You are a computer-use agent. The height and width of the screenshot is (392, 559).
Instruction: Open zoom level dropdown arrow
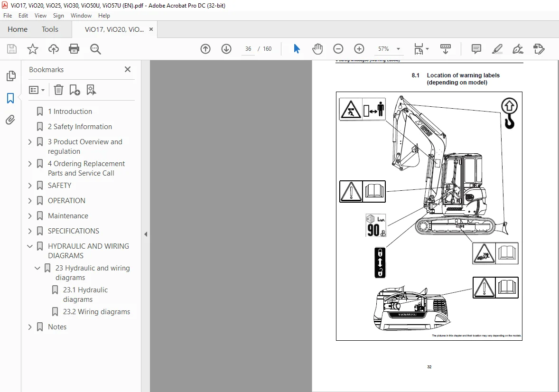398,49
